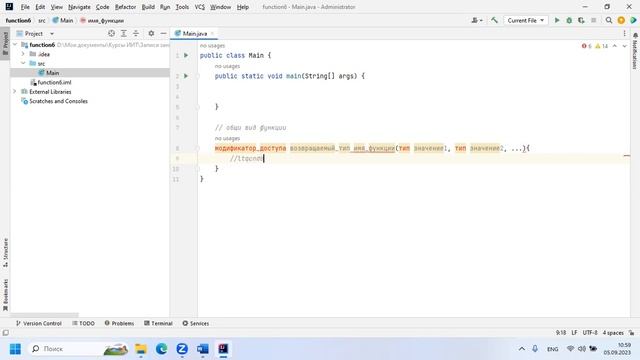Open Word from the taskbar
640x360 pixels.
[x=202, y=349]
